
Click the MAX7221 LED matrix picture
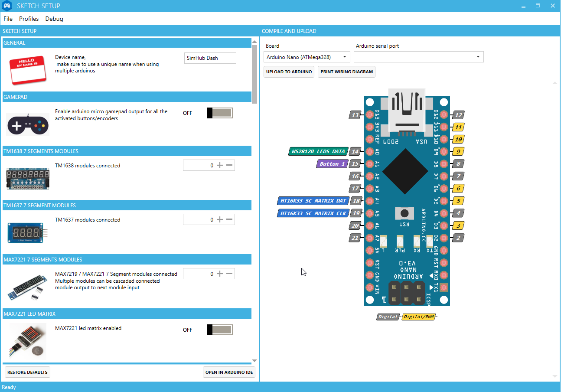click(28, 340)
